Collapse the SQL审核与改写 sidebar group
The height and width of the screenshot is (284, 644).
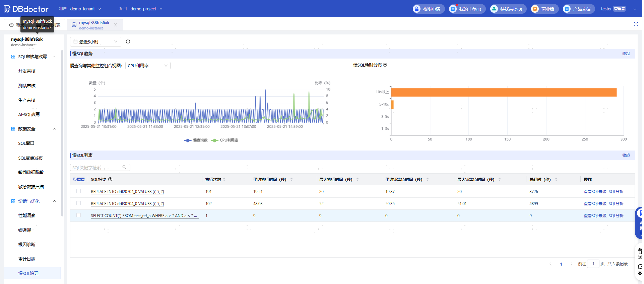(54, 57)
